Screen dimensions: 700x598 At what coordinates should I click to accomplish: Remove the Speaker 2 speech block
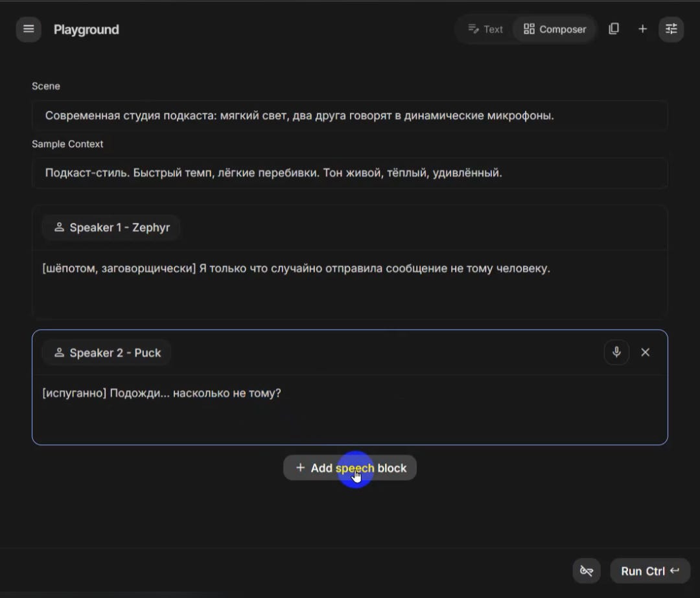tap(645, 352)
